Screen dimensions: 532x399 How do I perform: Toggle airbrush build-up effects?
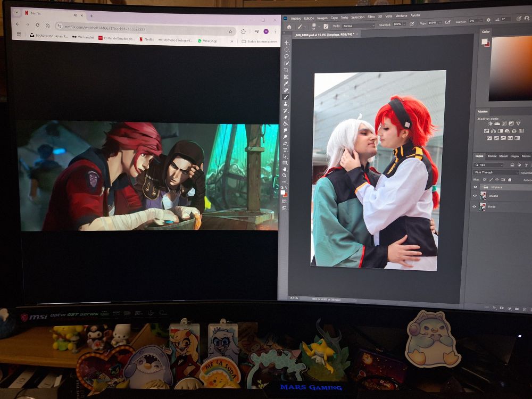coord(447,22)
